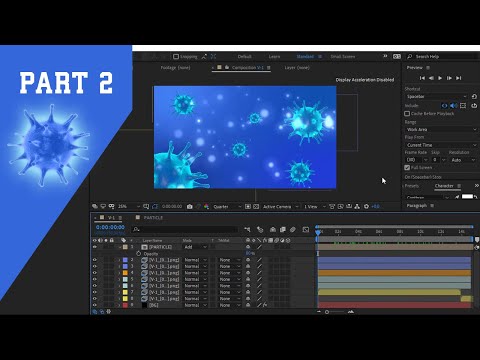Step back one frame in Preview panel

coord(431,78)
